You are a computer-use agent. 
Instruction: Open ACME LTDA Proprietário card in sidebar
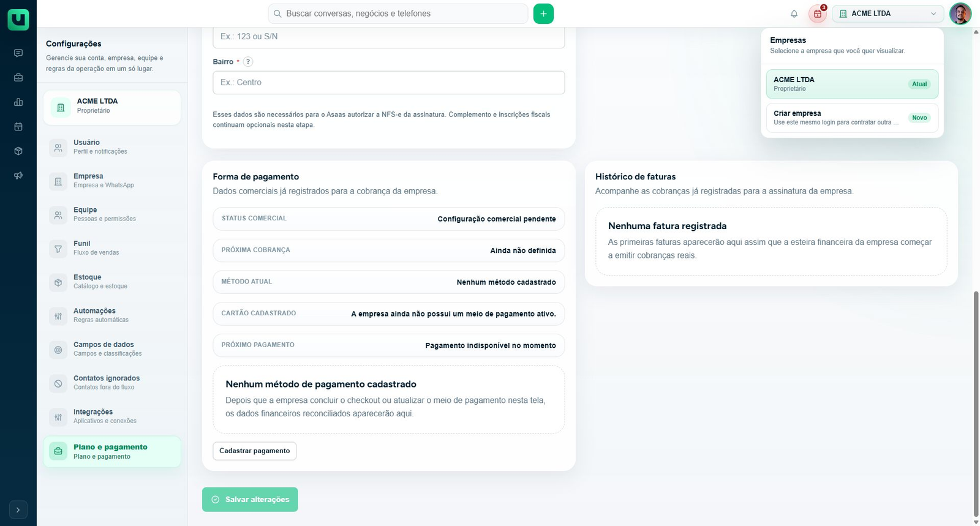click(x=112, y=108)
